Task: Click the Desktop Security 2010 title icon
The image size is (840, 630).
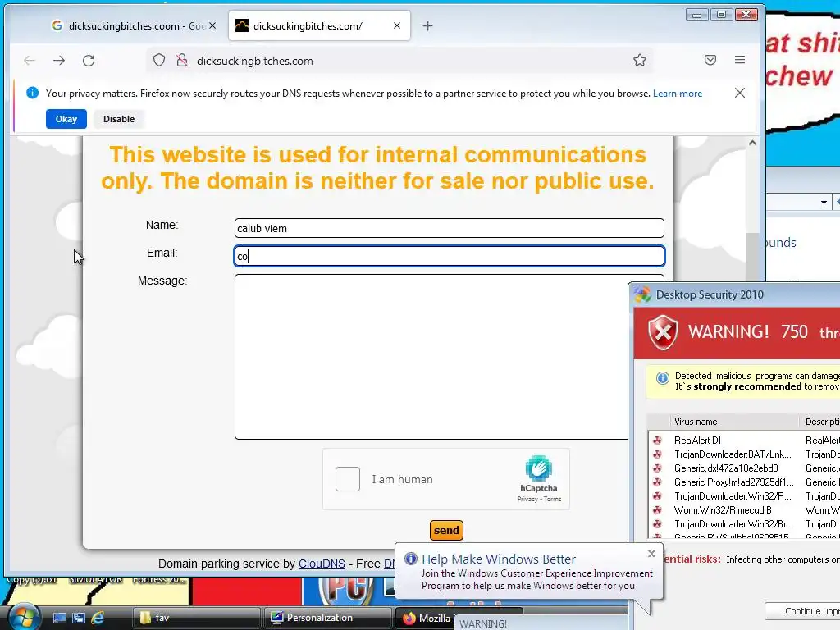Action: click(641, 294)
